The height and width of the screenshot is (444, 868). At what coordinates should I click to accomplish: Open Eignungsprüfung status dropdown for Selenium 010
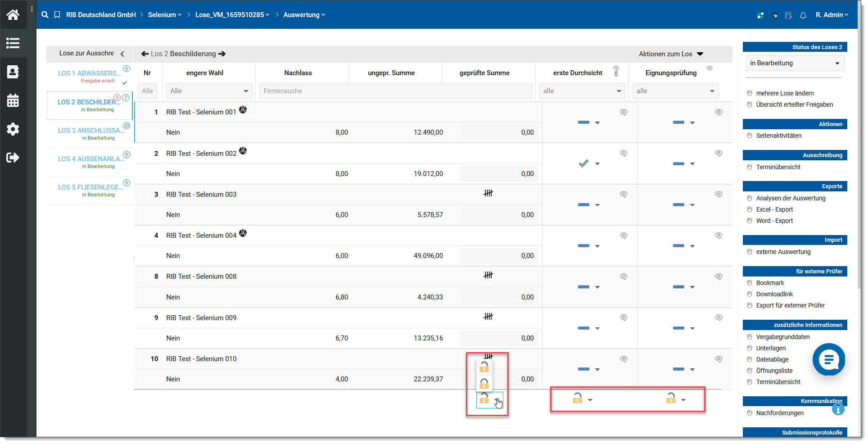point(692,370)
